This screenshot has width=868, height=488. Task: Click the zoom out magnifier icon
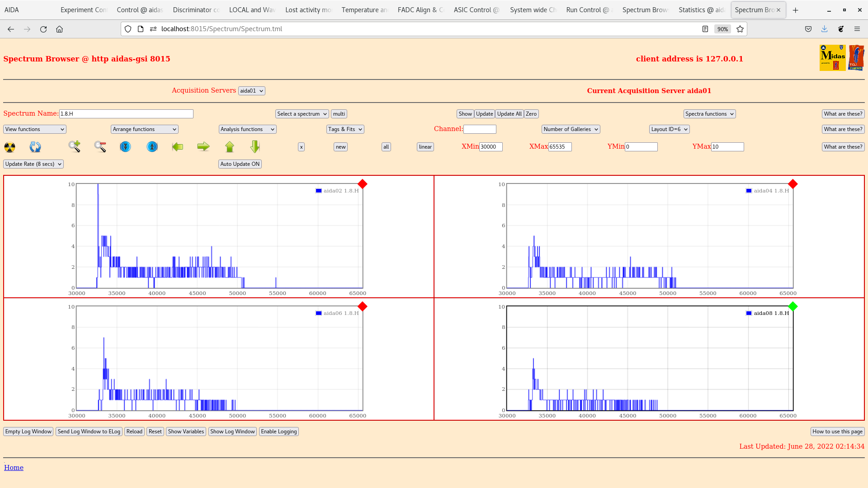coord(100,146)
